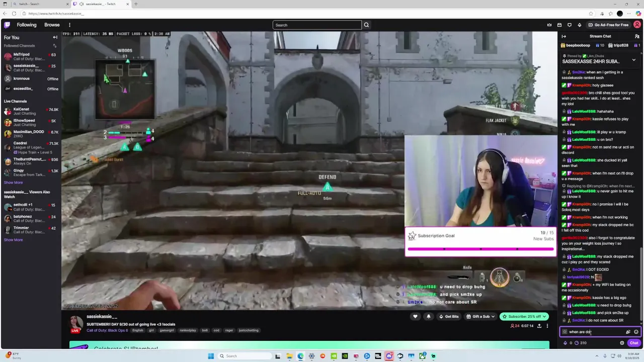The width and height of the screenshot is (644, 362).
Task: Open kronnous offline channel
Action: [x=31, y=78]
